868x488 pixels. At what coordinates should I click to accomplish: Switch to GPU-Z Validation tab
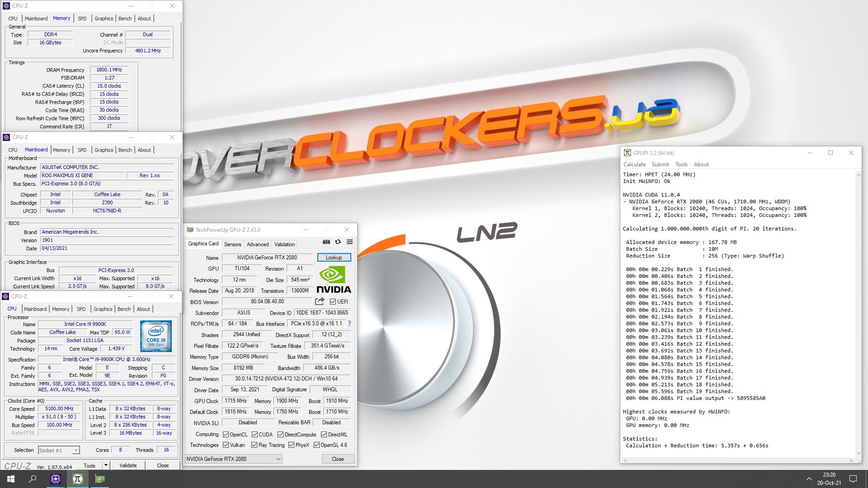pyautogui.click(x=284, y=244)
